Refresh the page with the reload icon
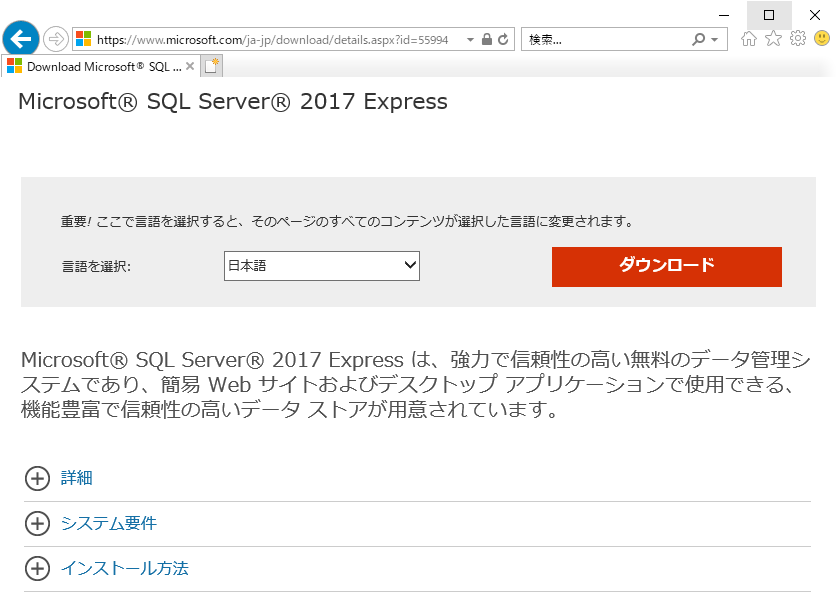The image size is (839, 593). (x=503, y=39)
